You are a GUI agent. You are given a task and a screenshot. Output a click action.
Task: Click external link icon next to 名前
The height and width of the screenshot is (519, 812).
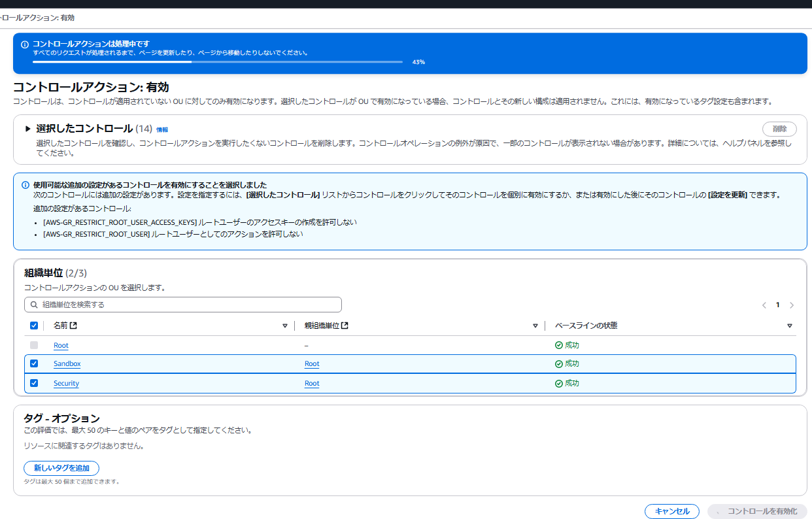click(x=74, y=326)
